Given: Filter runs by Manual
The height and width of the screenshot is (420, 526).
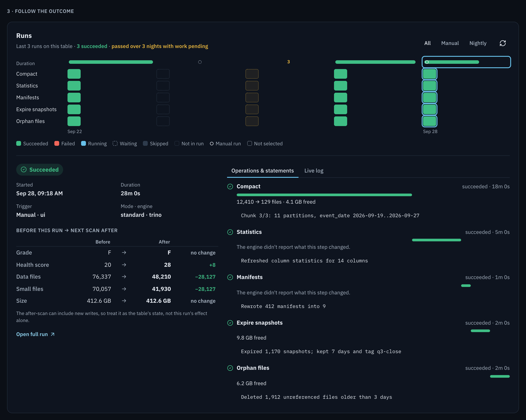Looking at the screenshot, I should (450, 43).
